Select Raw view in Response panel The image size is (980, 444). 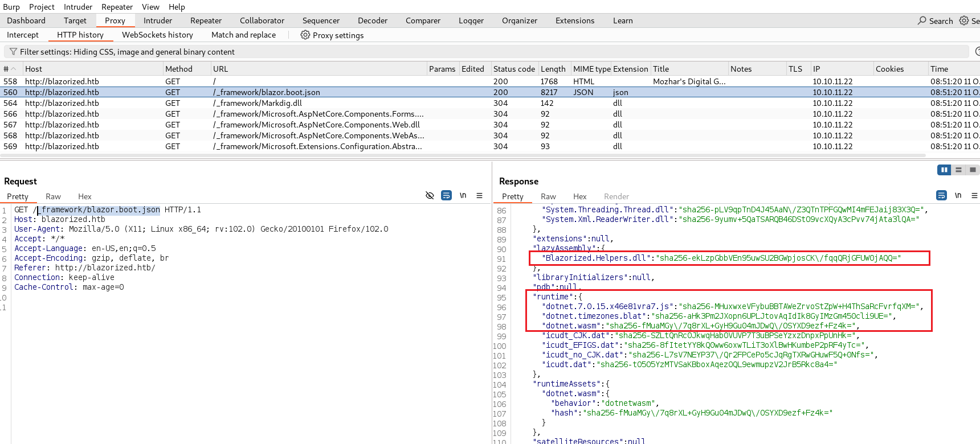click(x=548, y=196)
